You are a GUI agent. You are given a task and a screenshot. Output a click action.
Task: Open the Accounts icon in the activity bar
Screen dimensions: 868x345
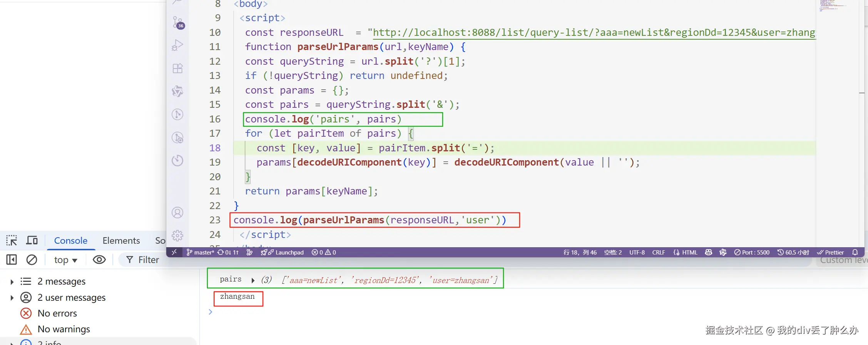point(177,213)
